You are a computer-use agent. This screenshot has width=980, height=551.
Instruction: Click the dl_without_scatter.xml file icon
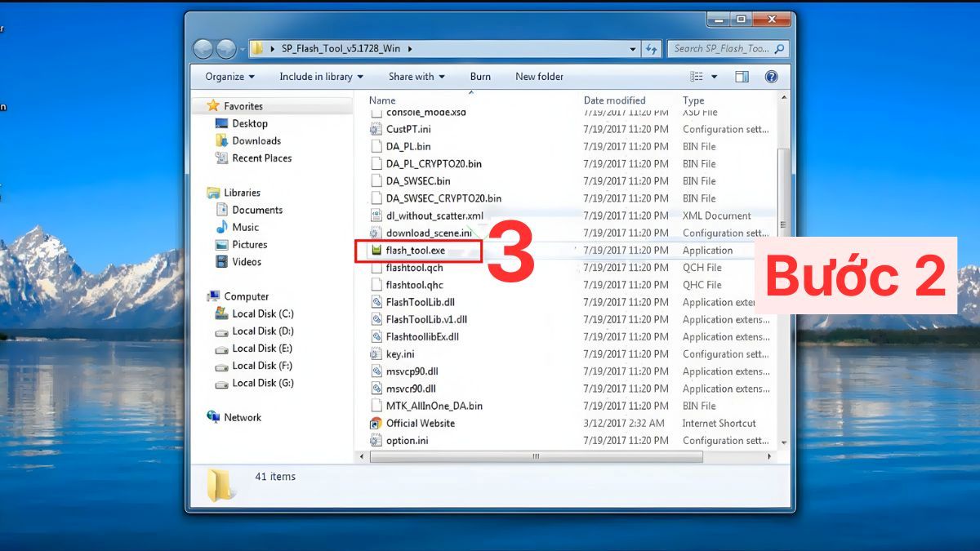click(376, 216)
